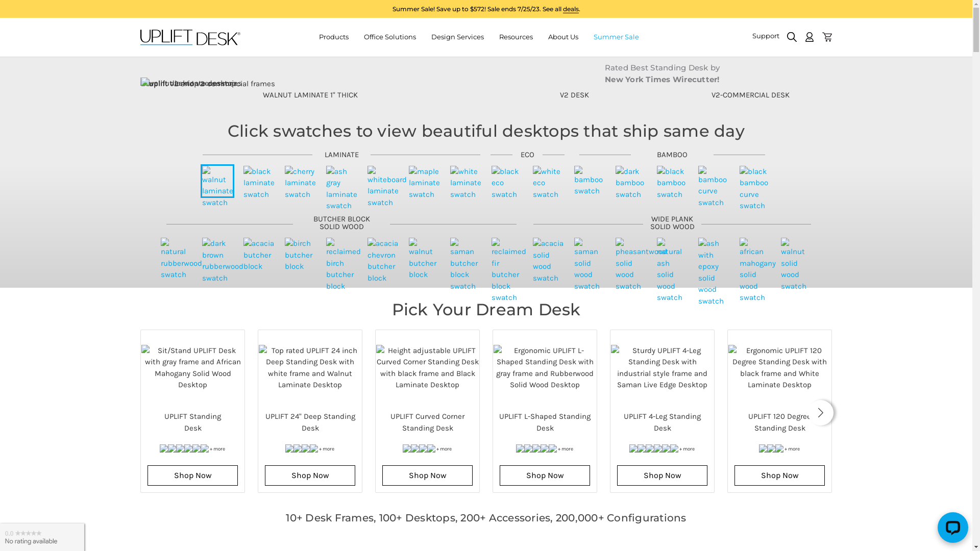Go to the Summer Sale page

pyautogui.click(x=616, y=37)
